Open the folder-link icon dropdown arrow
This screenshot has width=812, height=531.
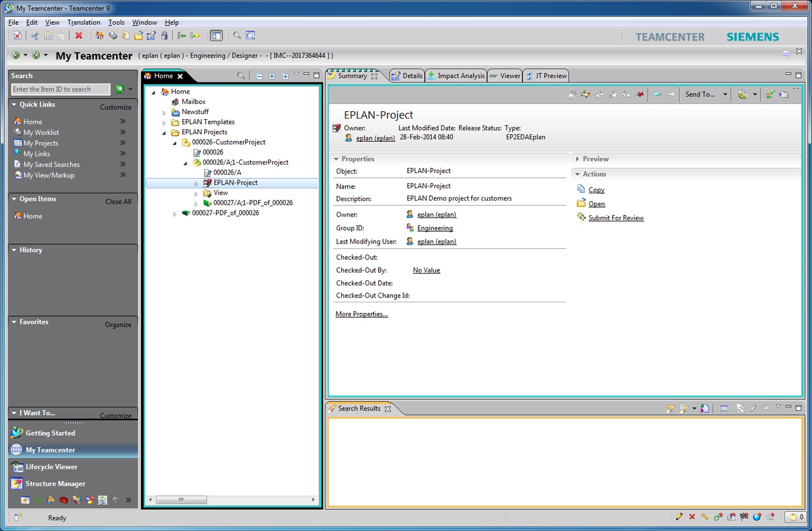(755, 95)
